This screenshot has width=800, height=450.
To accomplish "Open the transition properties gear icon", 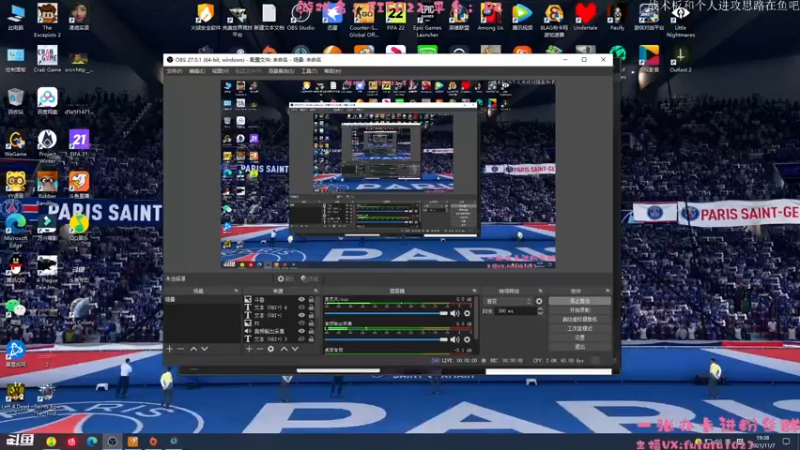I will (x=539, y=302).
